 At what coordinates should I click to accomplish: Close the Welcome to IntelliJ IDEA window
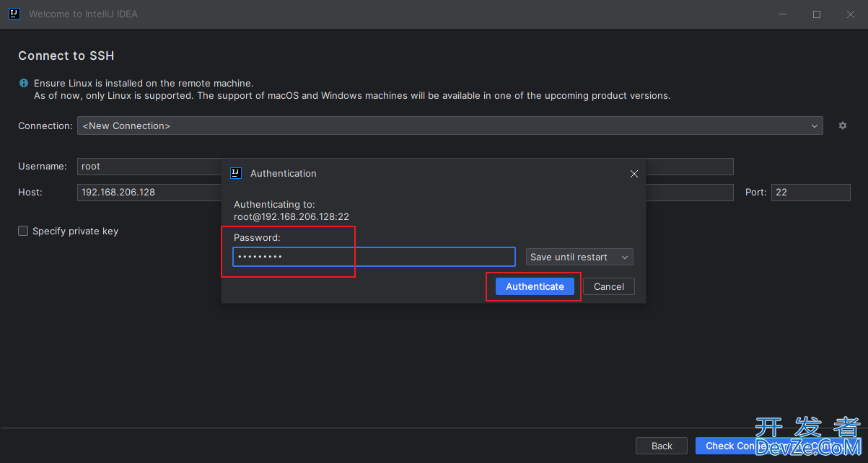(x=850, y=14)
